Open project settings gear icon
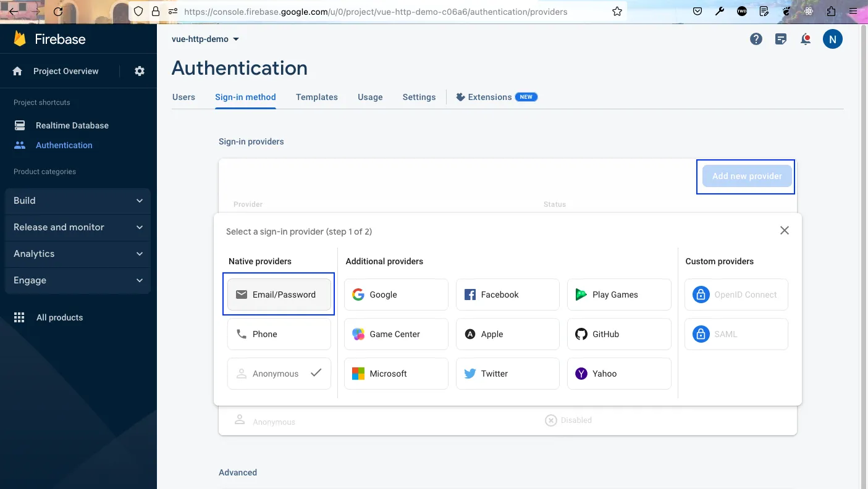 [x=140, y=71]
